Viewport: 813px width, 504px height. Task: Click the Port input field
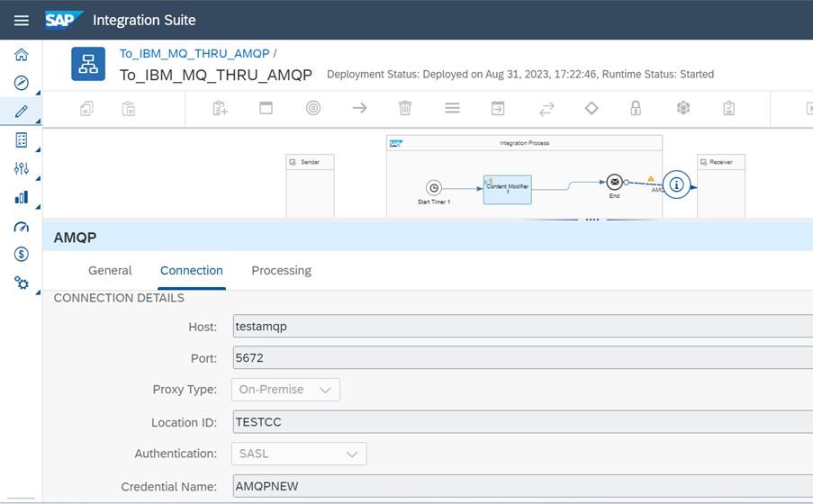pos(522,358)
